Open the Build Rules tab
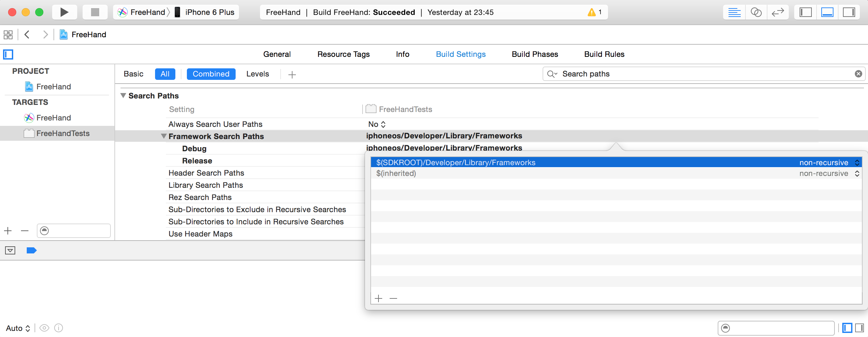 click(x=604, y=54)
